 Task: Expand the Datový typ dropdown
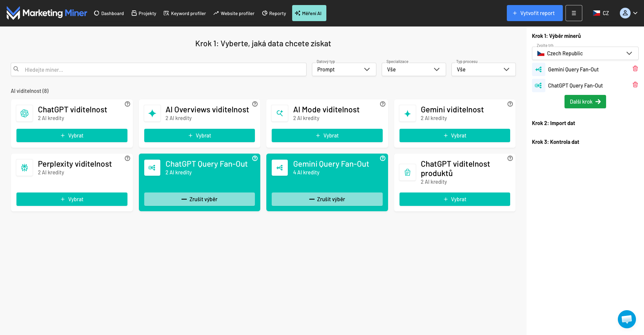[344, 69]
